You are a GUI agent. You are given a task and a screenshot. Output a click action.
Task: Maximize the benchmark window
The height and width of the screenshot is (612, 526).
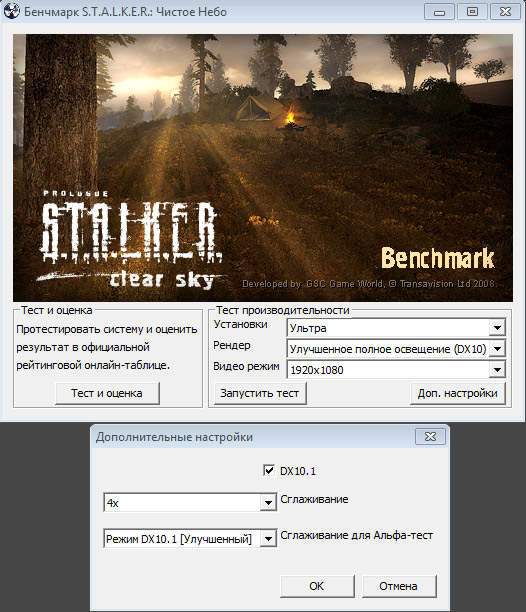point(472,12)
